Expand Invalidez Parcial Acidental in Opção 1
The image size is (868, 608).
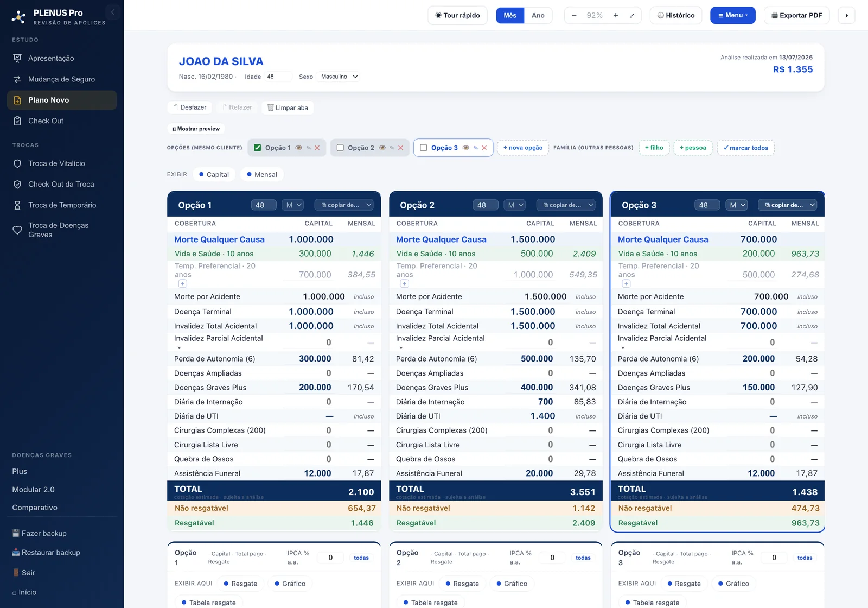[179, 347]
